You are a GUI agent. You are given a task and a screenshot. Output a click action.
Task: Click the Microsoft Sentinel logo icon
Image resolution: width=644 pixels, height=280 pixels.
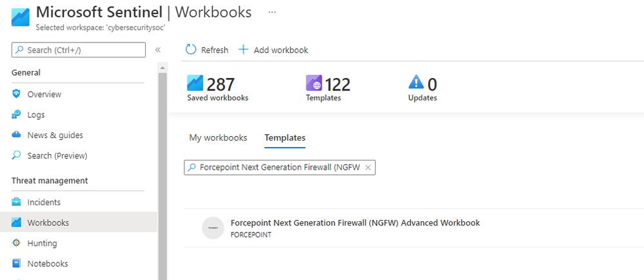tap(20, 17)
